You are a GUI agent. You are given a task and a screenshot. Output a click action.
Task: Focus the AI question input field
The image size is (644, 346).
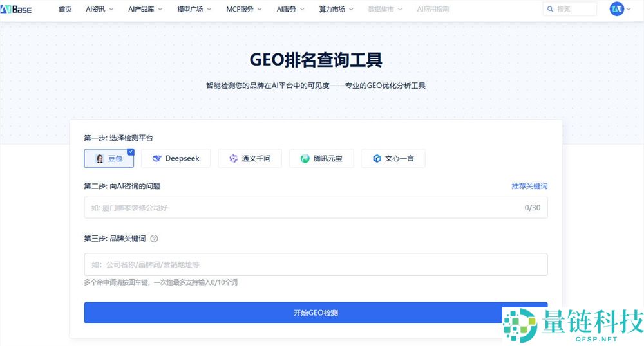(303, 208)
